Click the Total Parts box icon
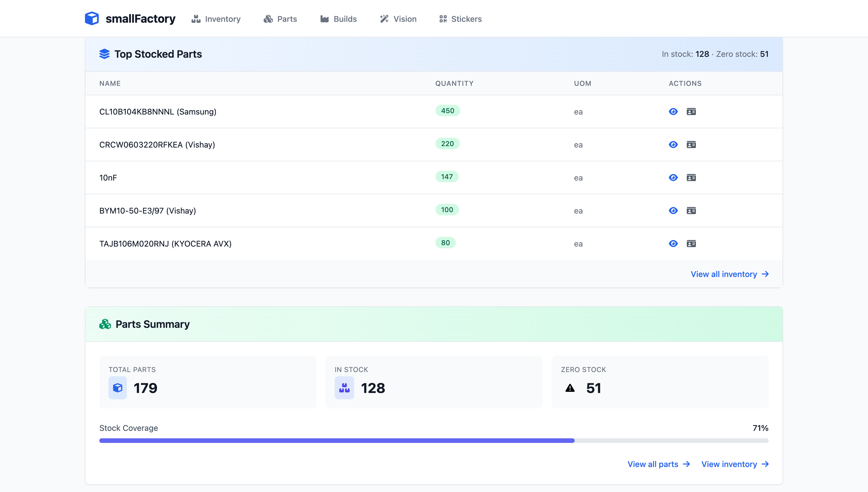Image resolution: width=868 pixels, height=492 pixels. 118,388
